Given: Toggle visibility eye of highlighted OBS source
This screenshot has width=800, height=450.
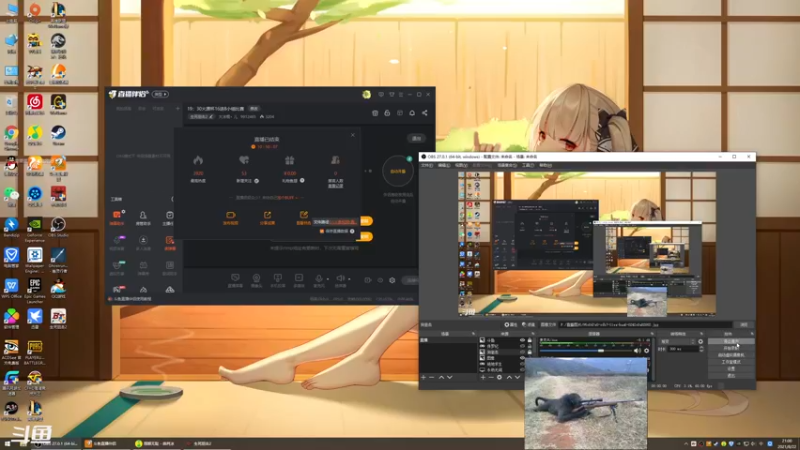Looking at the screenshot, I should pos(522,352).
